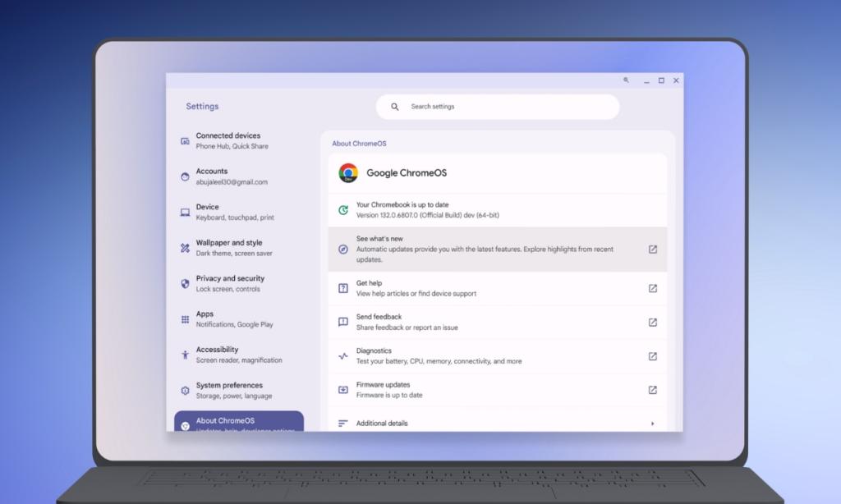Click the System preferences gear icon

[x=185, y=389]
